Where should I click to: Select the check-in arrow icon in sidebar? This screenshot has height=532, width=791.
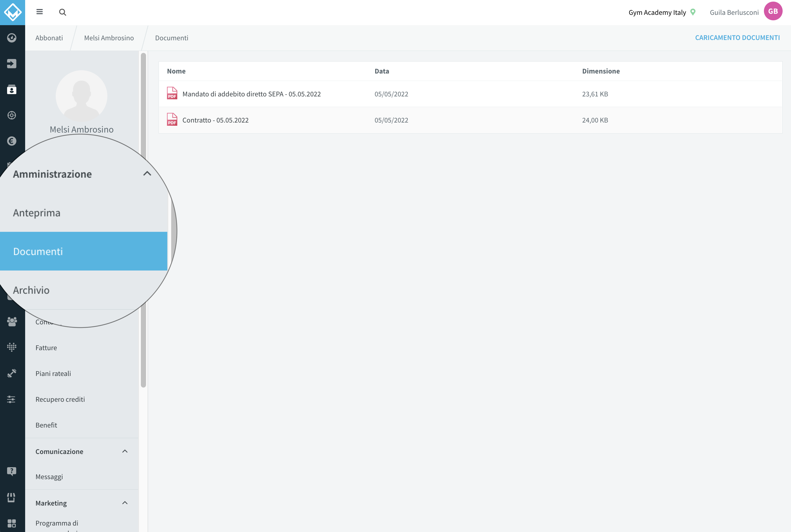click(12, 64)
